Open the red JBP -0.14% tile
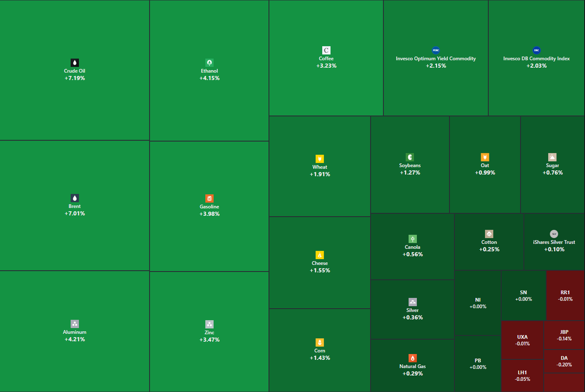 click(x=564, y=335)
